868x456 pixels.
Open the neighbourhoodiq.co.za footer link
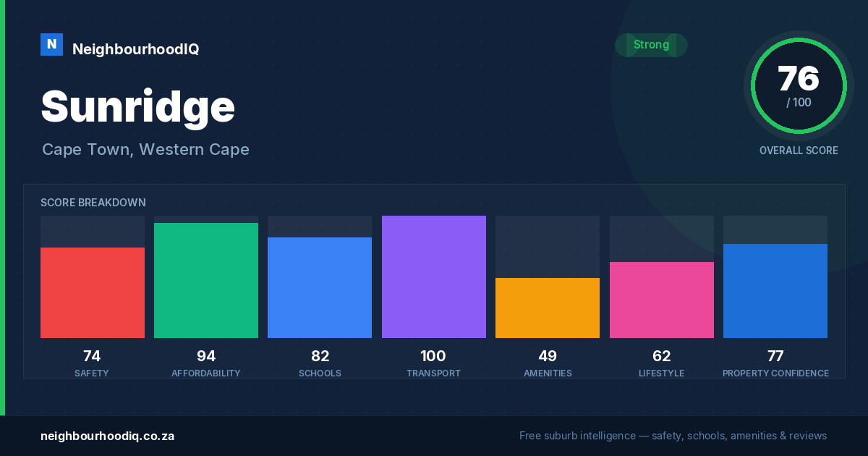click(107, 436)
